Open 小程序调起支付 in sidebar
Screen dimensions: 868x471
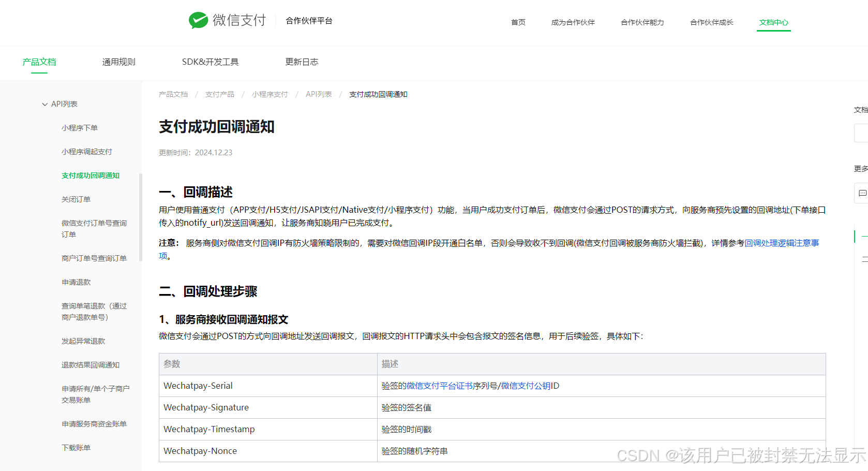tap(87, 152)
